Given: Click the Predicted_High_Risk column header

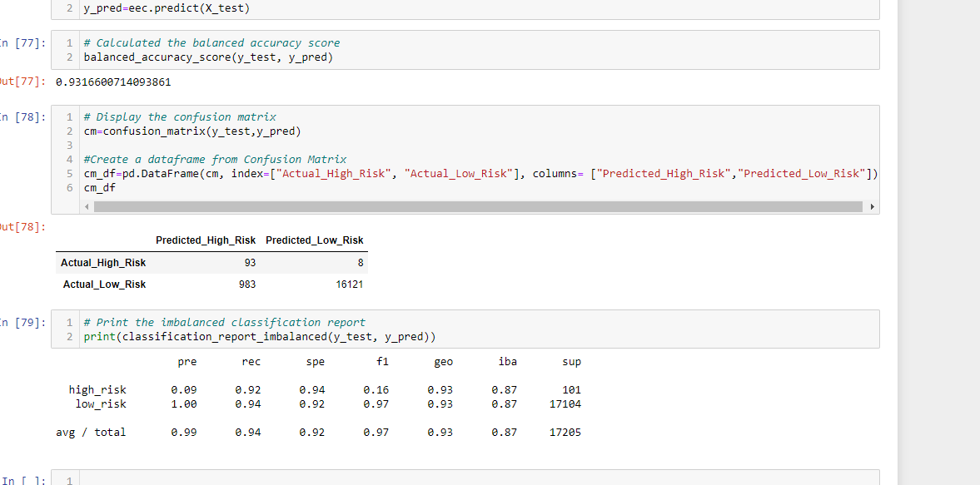Looking at the screenshot, I should click(206, 240).
